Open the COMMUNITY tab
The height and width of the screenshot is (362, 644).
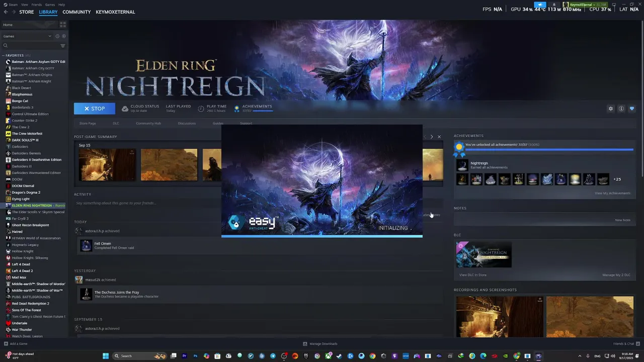[x=76, y=12]
